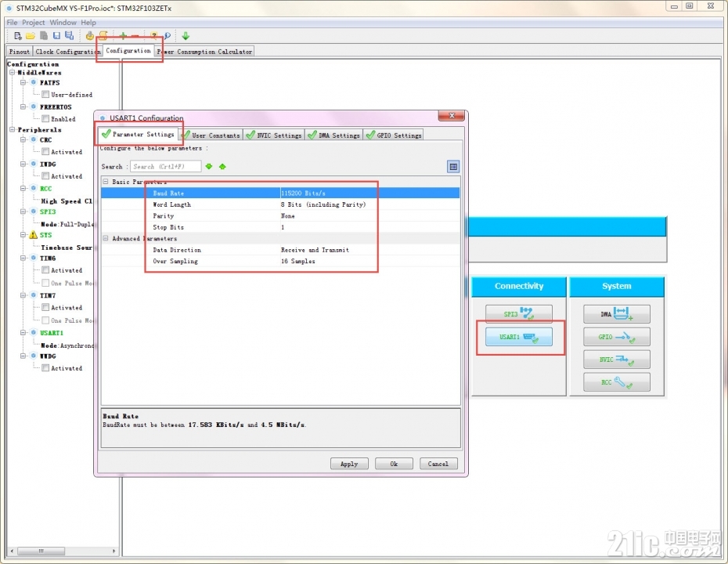Select the Parity value None
The width and height of the screenshot is (728, 564).
[288, 215]
